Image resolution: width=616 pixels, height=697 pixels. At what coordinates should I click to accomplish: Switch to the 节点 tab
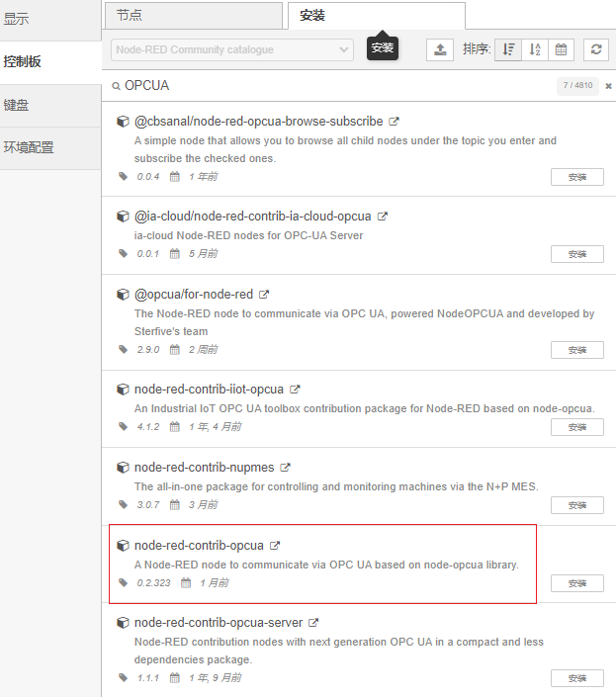coord(194,16)
